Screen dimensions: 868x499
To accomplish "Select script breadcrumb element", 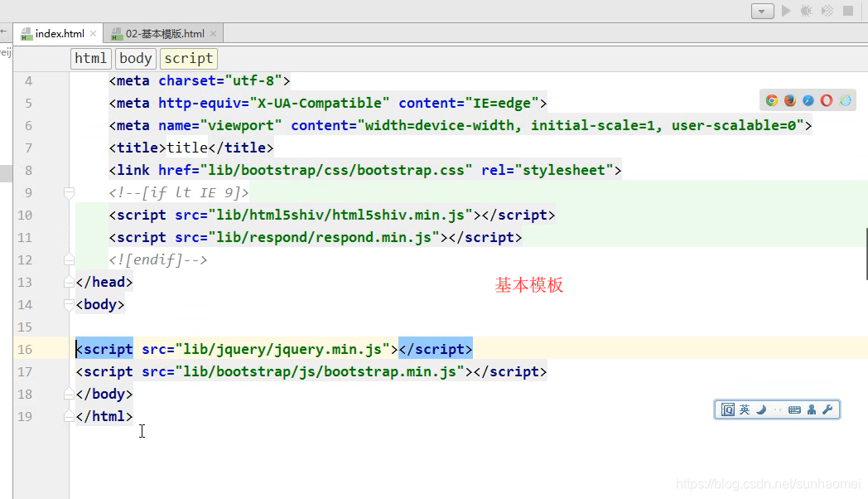I will [188, 58].
